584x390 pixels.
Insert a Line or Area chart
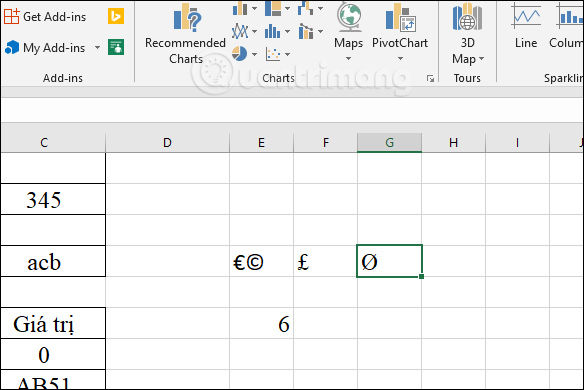coord(240,31)
